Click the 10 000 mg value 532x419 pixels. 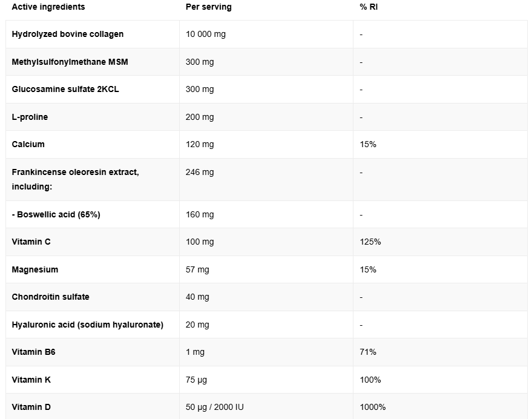[x=206, y=34]
